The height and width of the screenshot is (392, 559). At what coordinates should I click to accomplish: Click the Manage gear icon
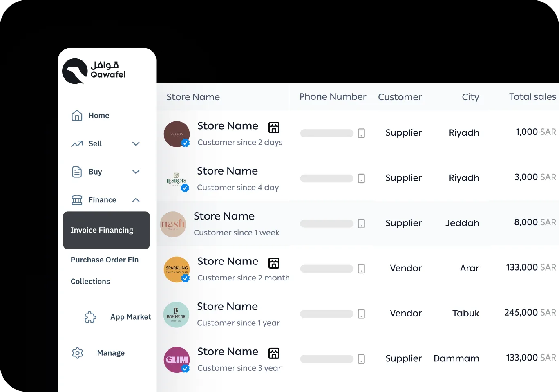pos(77,353)
